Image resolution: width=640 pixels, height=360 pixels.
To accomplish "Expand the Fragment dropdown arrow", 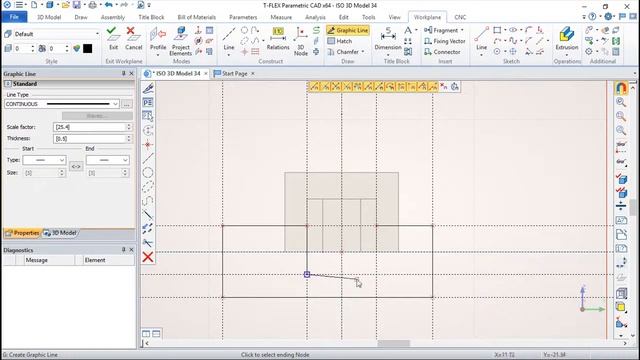I will click(462, 30).
